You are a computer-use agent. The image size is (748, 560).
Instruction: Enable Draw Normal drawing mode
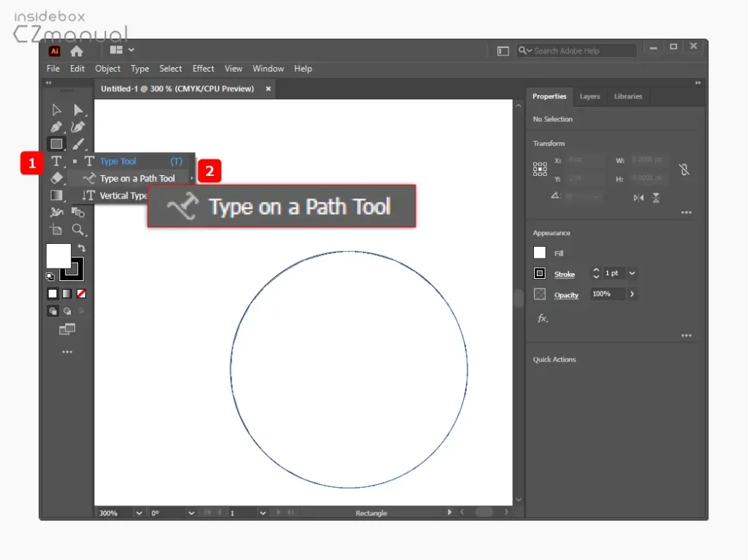[53, 310]
